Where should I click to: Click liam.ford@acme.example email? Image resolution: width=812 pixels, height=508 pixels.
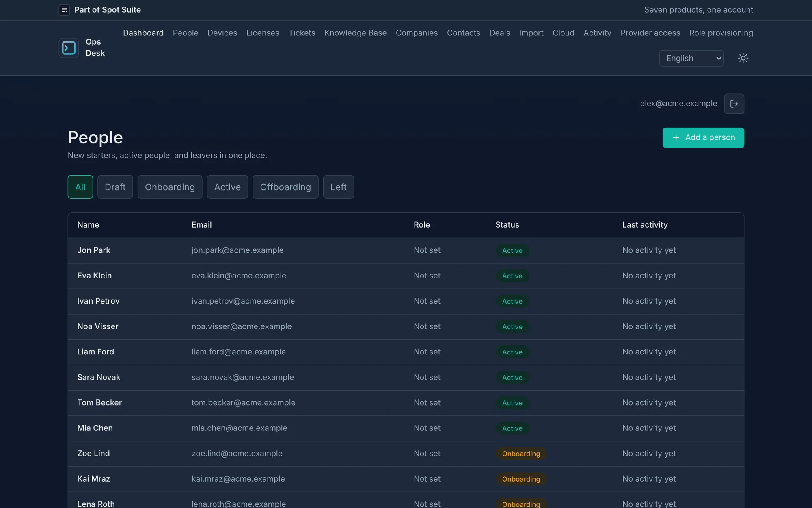(239, 352)
